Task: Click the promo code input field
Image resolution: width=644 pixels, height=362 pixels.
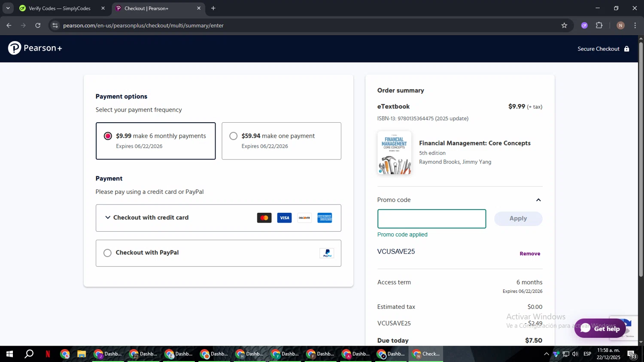Action: coord(431,219)
